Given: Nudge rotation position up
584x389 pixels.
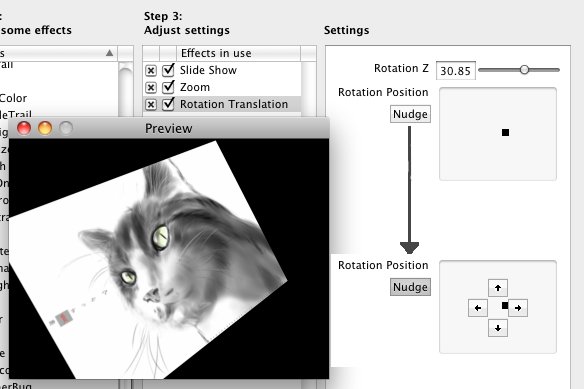Looking at the screenshot, I should click(x=498, y=288).
